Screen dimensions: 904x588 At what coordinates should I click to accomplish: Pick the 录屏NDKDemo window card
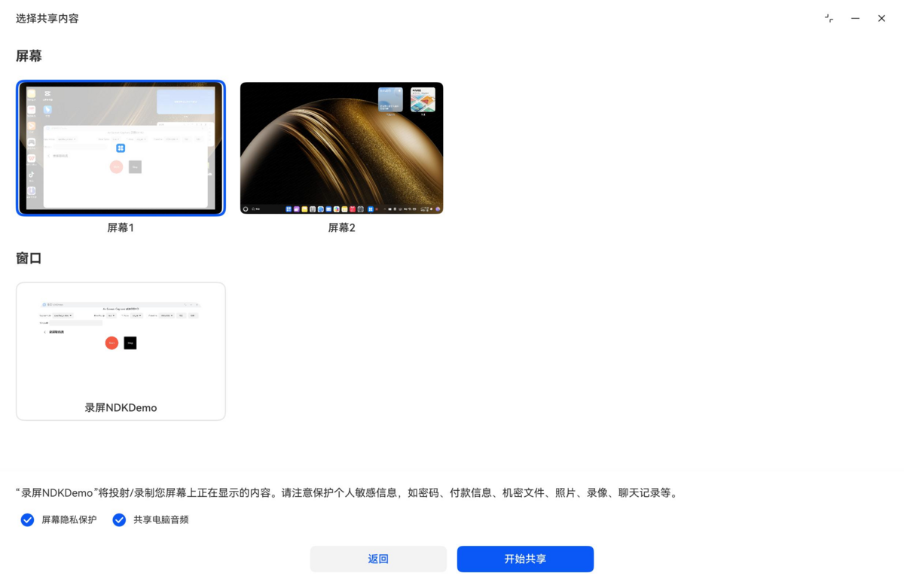[121, 351]
